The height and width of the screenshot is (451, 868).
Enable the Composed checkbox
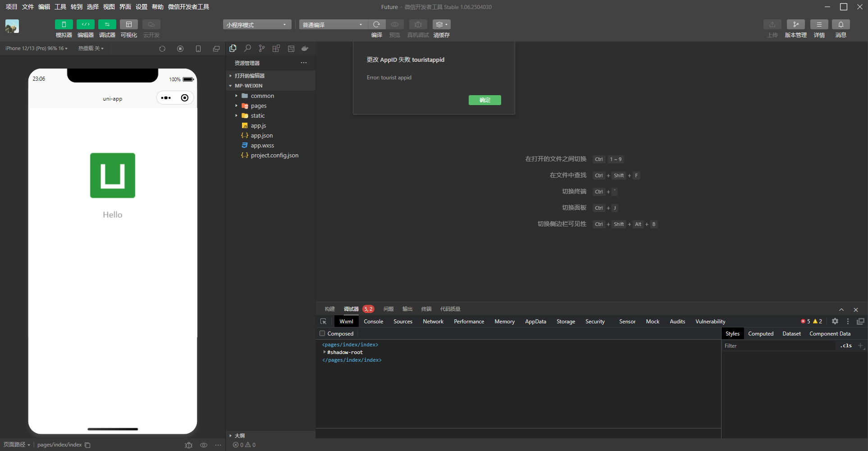[322, 334]
